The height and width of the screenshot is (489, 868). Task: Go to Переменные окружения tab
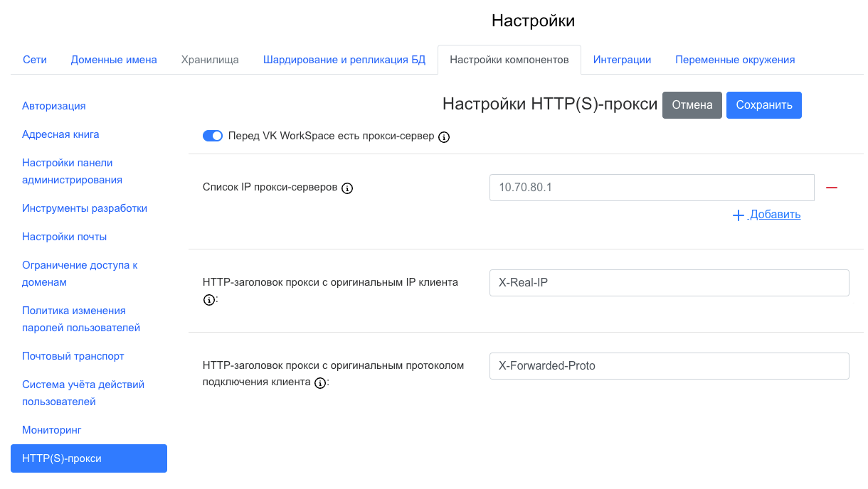point(735,60)
